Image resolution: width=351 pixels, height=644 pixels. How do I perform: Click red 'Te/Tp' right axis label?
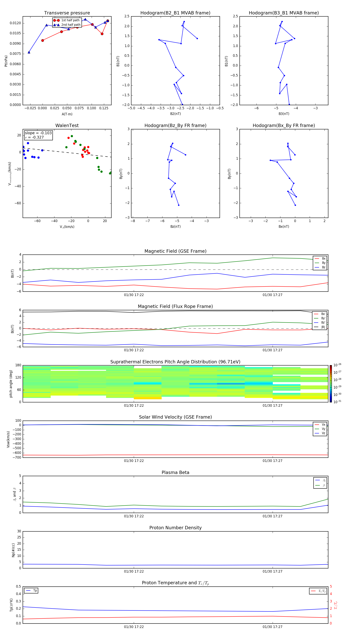[x=336, y=605]
